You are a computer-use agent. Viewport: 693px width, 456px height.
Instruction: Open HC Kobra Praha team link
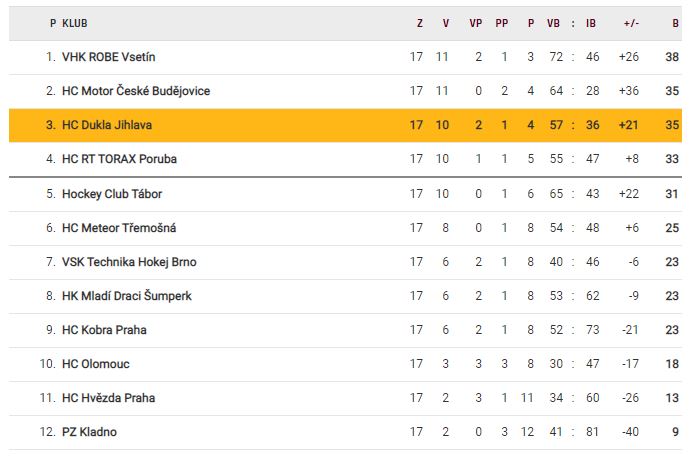click(105, 330)
